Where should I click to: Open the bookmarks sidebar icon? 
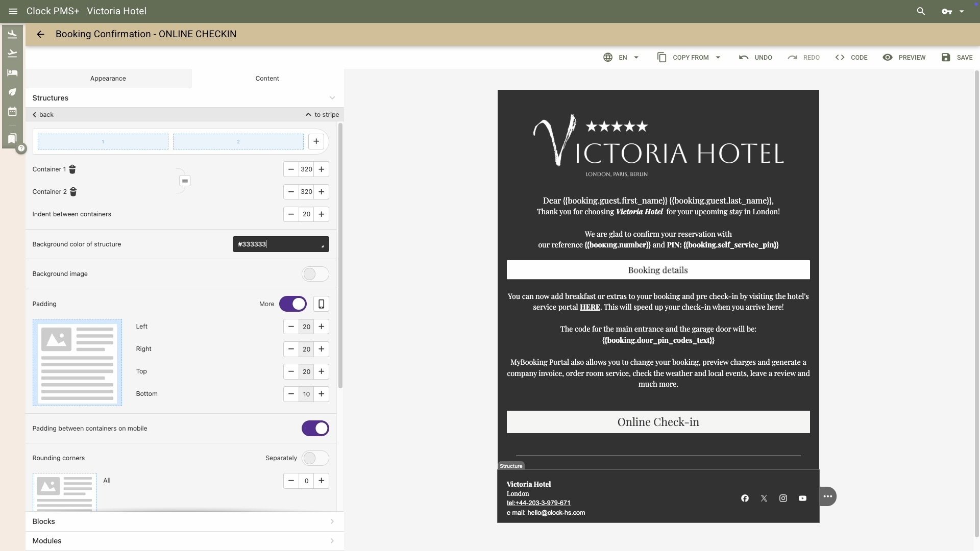(13, 138)
